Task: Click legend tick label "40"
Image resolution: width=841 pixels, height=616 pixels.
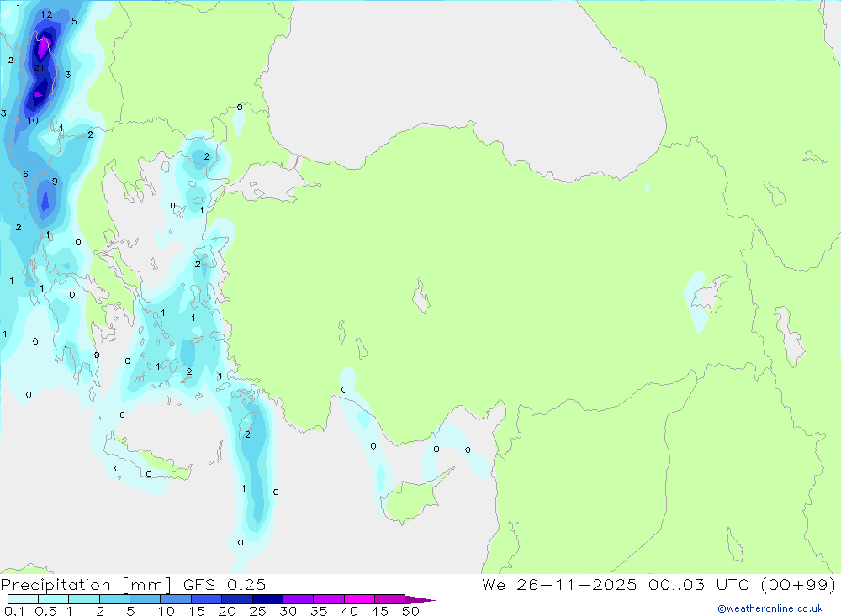Action: [350, 611]
